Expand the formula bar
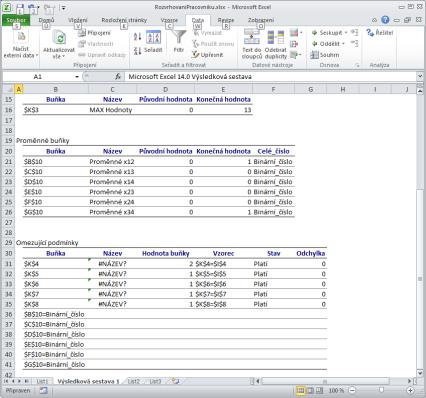The image size is (426, 398). [420, 77]
